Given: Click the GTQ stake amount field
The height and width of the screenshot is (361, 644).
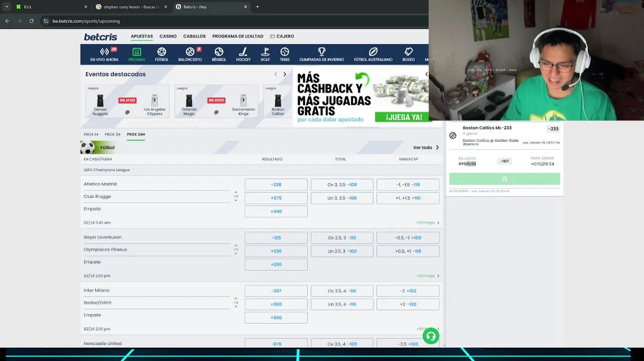Looking at the screenshot, I should click(467, 164).
